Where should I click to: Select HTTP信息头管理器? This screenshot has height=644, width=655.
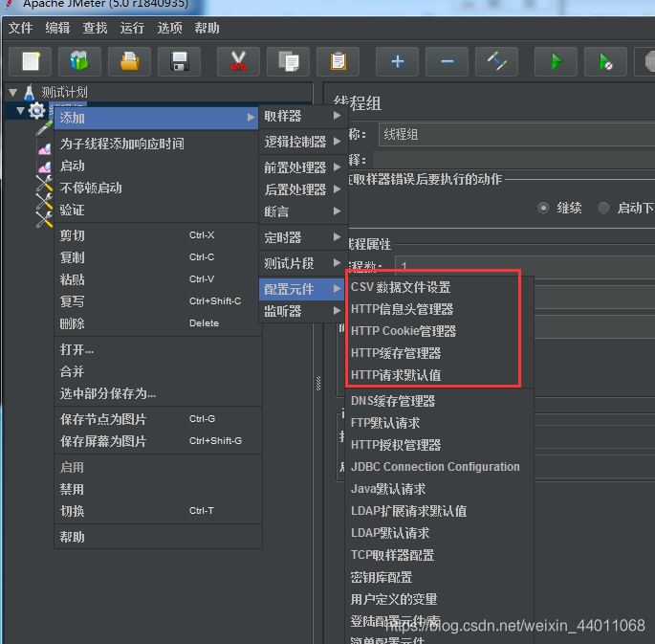[x=440, y=309]
